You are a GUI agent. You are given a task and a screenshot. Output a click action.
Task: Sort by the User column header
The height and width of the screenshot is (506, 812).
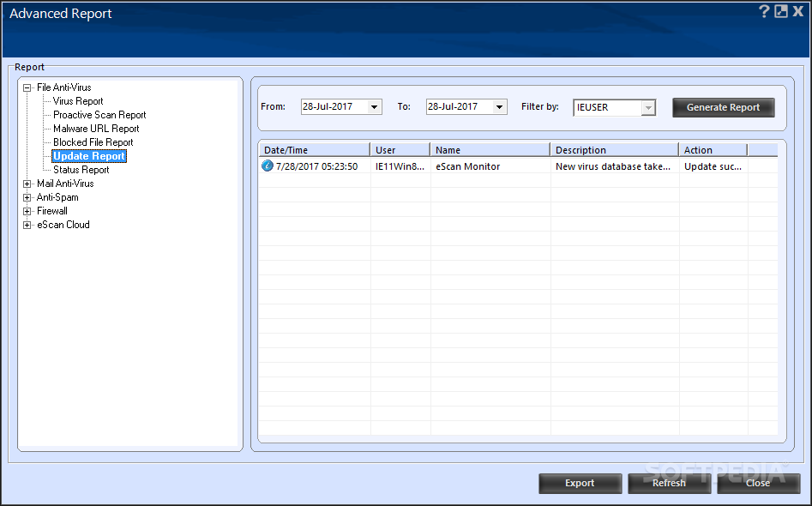400,150
